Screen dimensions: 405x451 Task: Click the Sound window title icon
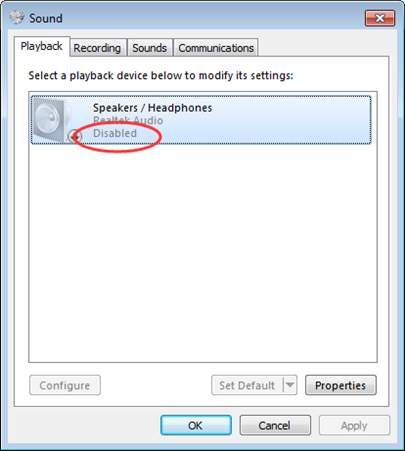click(17, 18)
